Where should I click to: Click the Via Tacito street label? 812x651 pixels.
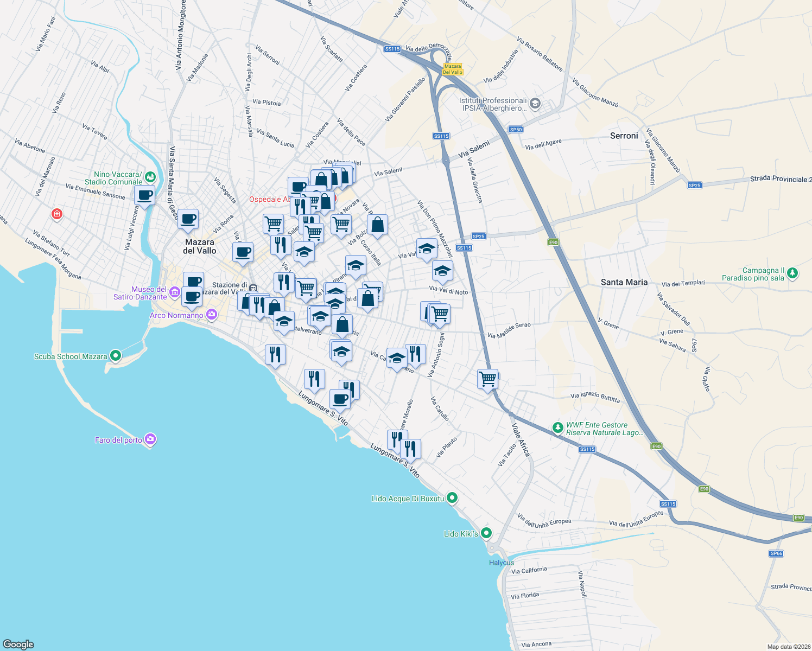507,455
